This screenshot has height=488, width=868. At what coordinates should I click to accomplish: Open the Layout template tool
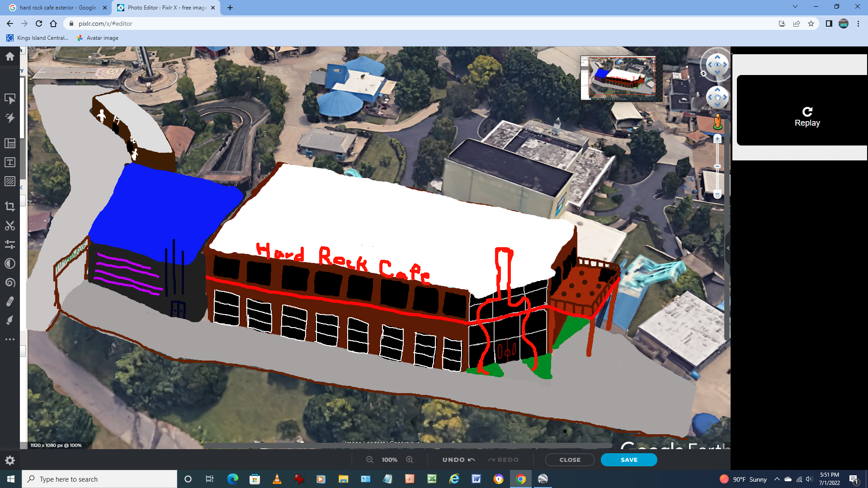tap(10, 143)
